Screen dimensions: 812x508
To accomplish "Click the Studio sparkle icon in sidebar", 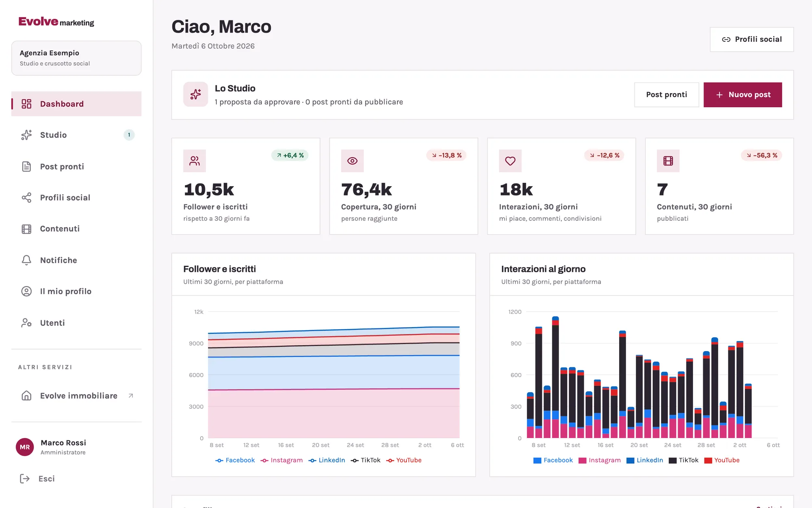I will click(x=26, y=135).
